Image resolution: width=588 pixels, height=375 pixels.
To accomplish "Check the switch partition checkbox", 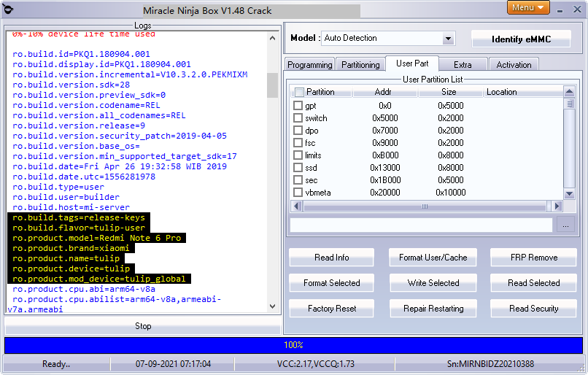I will click(x=298, y=117).
